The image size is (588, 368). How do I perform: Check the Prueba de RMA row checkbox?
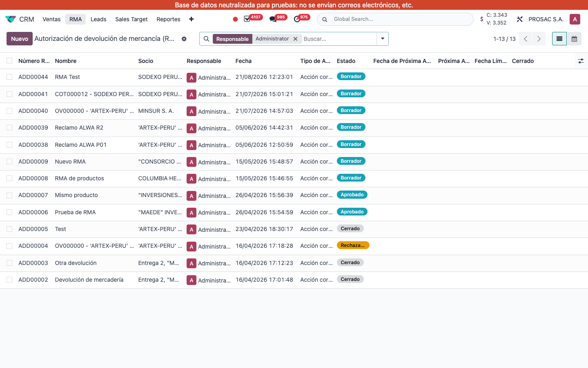tap(9, 212)
